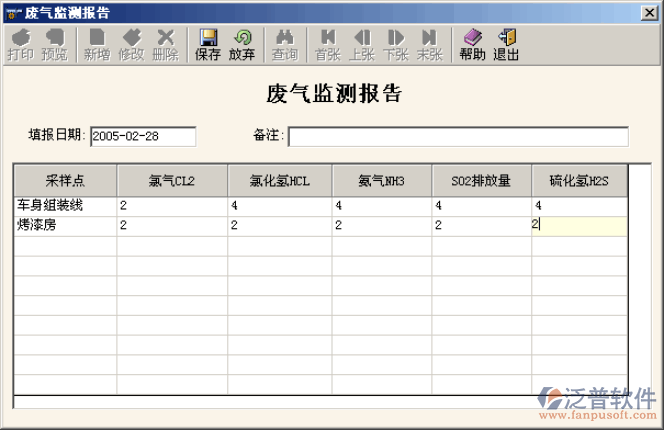Click the 采样点 column header

pos(65,181)
